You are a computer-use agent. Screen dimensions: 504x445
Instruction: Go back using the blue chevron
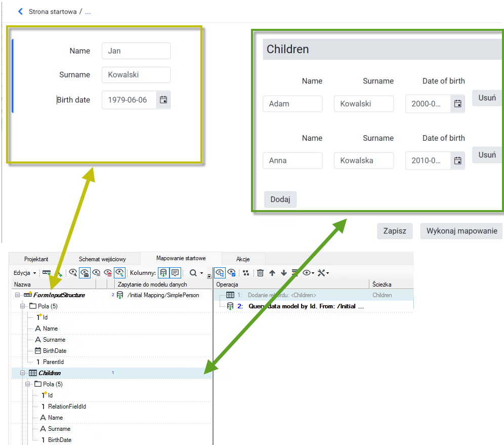[x=20, y=12]
